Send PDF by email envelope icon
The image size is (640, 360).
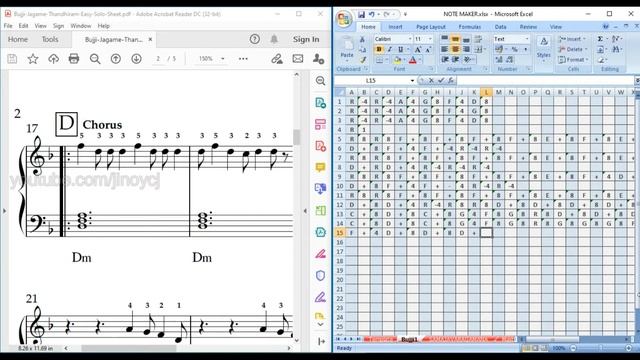(298, 59)
